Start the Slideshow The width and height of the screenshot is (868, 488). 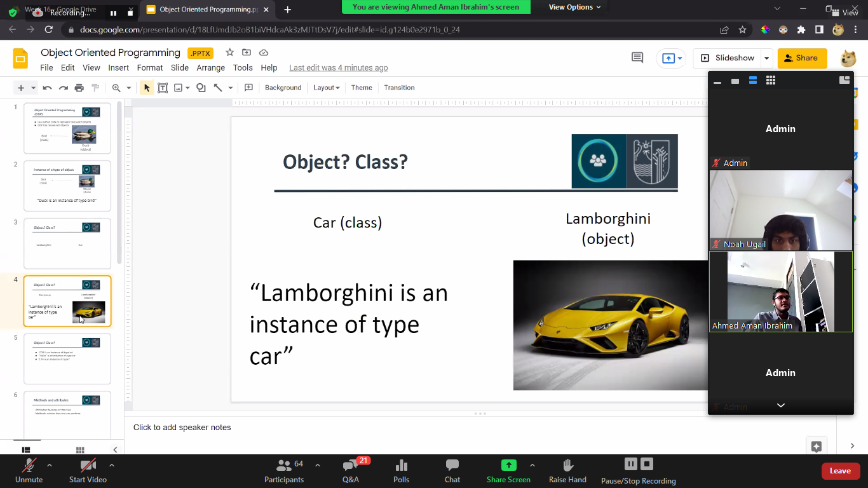tap(728, 58)
